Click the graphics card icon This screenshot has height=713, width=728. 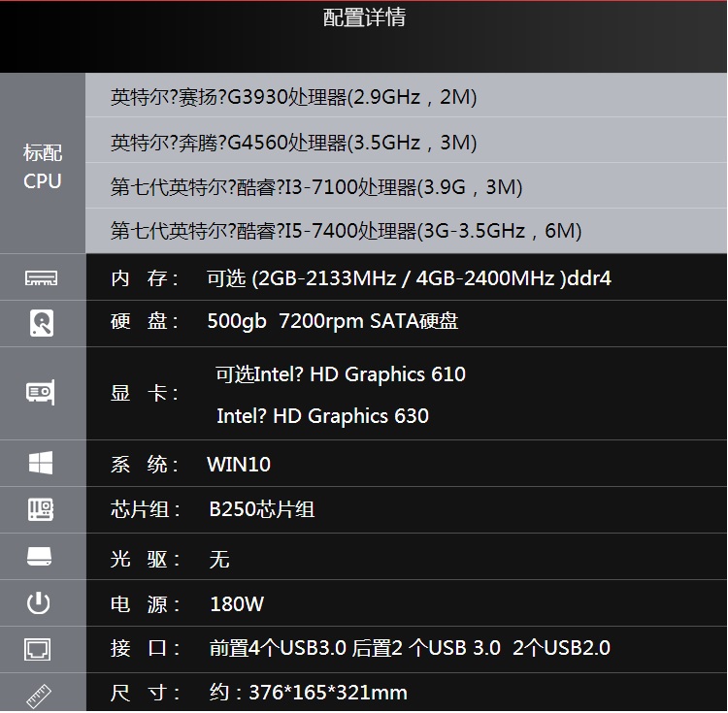coord(41,393)
